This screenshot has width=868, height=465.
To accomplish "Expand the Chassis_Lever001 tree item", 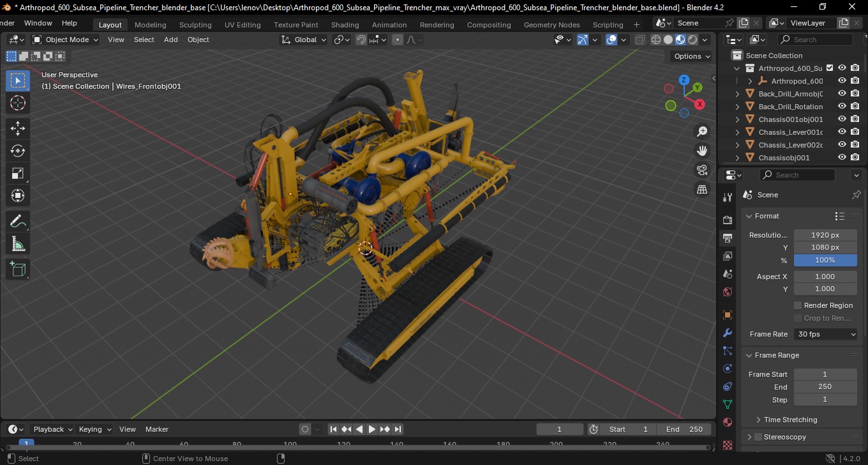I will (x=738, y=132).
